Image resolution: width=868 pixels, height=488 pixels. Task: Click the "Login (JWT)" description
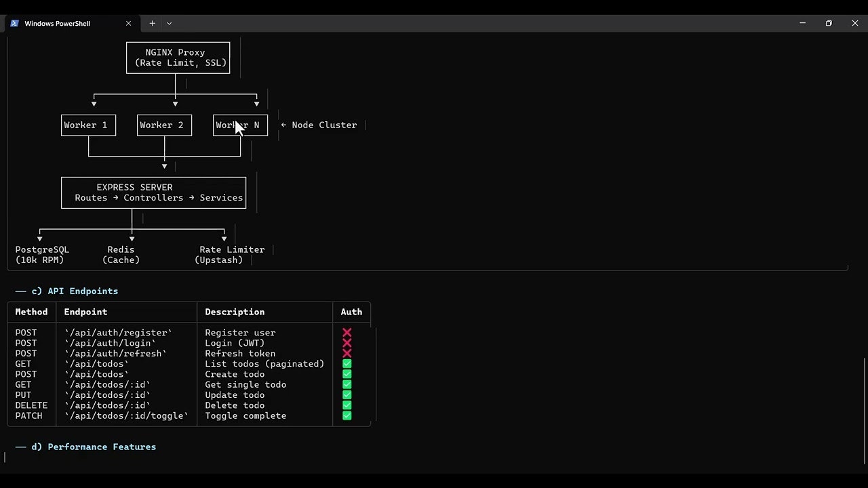coord(235,343)
